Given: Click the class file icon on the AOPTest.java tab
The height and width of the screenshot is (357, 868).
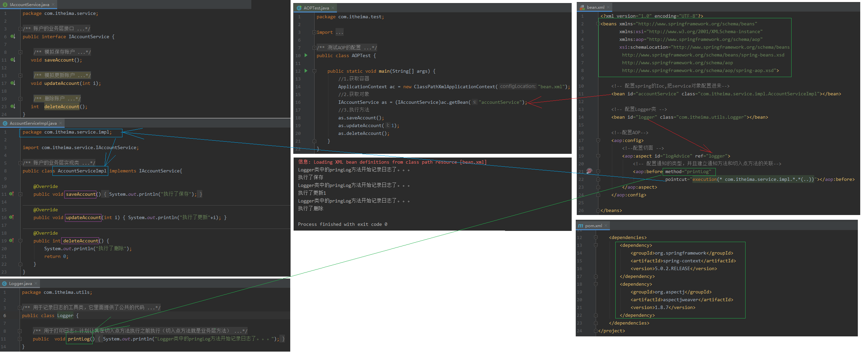Looking at the screenshot, I should point(299,8).
